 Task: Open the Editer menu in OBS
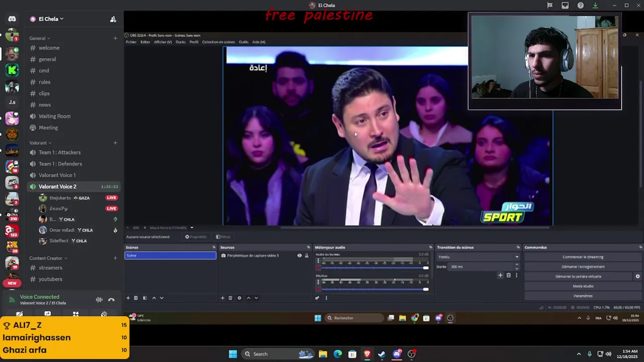pos(145,42)
